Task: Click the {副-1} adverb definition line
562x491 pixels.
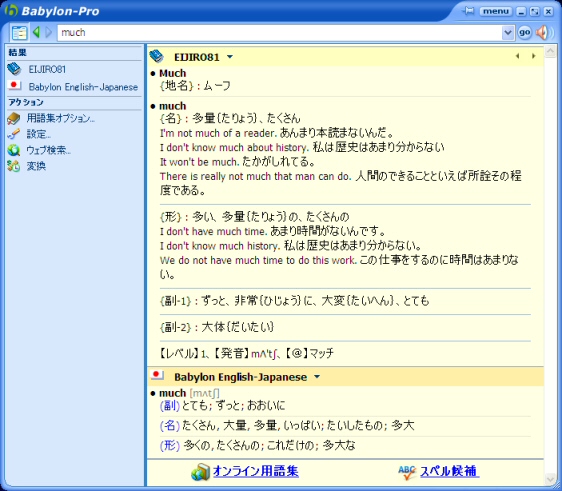Action: pos(294,301)
